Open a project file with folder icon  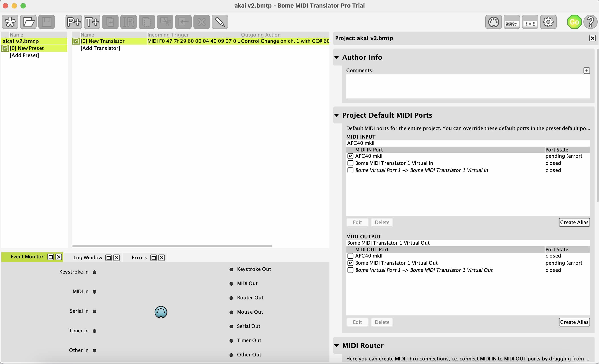click(29, 22)
